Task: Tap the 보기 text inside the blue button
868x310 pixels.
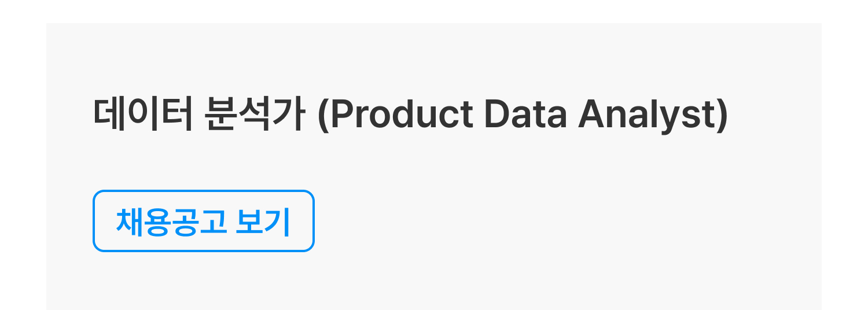Action: [263, 221]
